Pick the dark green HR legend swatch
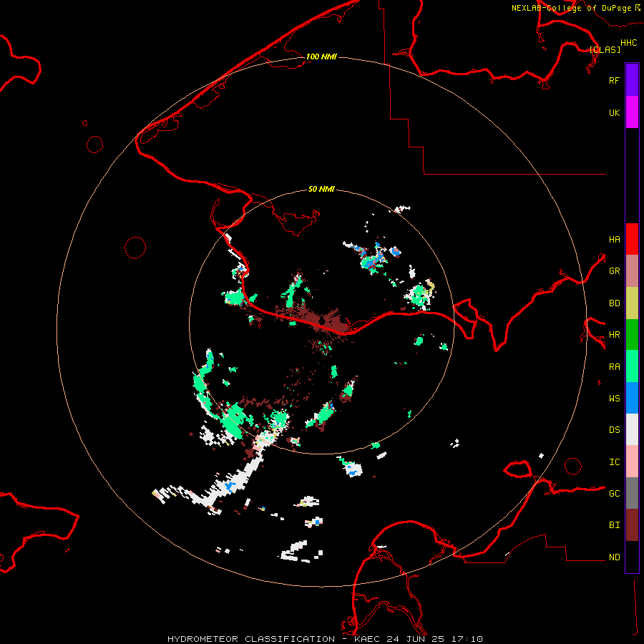Image resolution: width=644 pixels, height=644 pixels. (632, 335)
